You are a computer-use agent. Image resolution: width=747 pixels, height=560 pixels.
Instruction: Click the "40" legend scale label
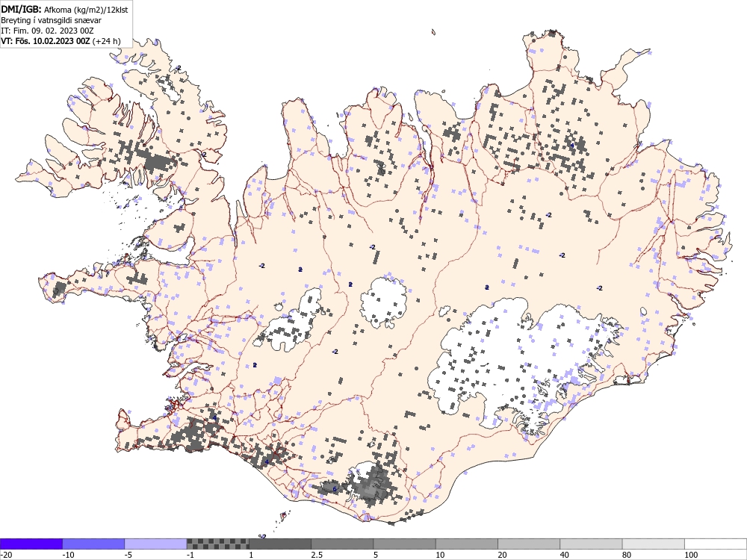point(565,555)
